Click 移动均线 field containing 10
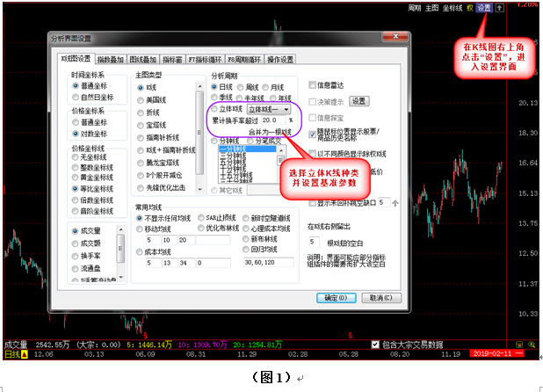Image resolution: width=543 pixels, height=392 pixels. tap(170, 240)
